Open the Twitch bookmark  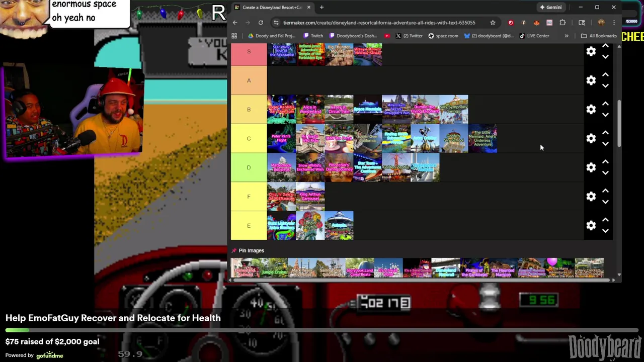[x=313, y=36]
